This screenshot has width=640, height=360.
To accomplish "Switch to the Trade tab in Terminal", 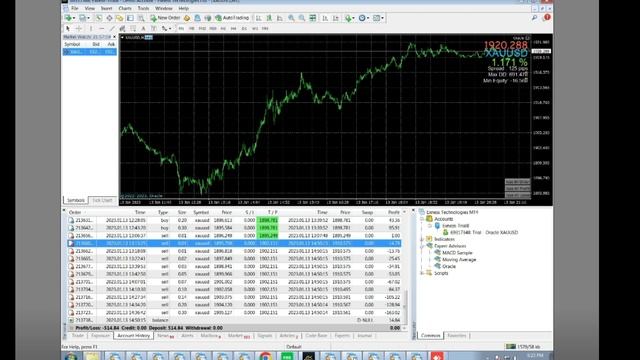I will (78, 336).
